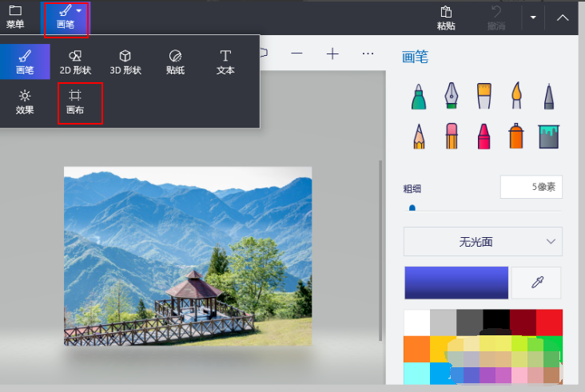
Task: Select the Marker brush in the brush panel
Action: click(416, 96)
